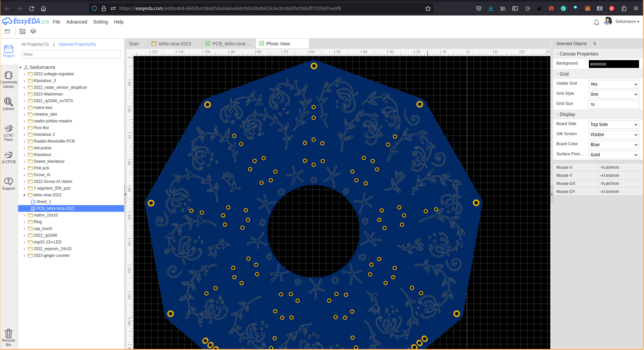
Task: Click the Opened Projects(26) link
Action: pos(77,44)
